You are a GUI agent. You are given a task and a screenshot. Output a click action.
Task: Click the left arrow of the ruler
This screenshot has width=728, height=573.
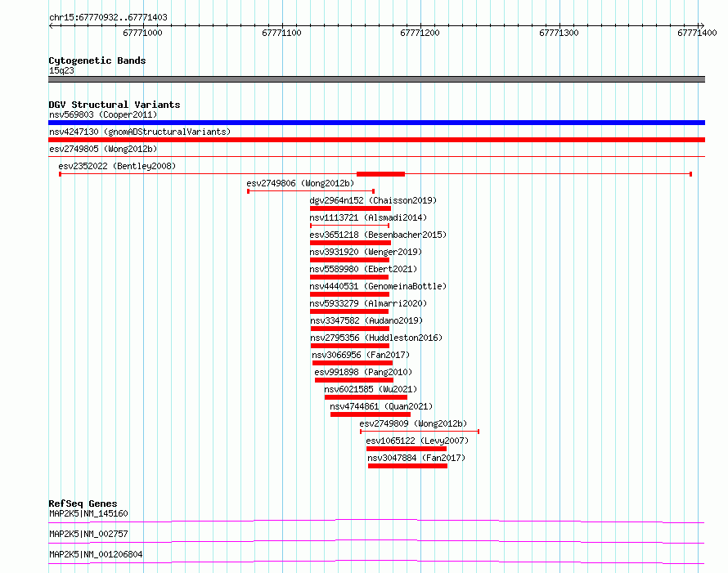pyautogui.click(x=51, y=25)
